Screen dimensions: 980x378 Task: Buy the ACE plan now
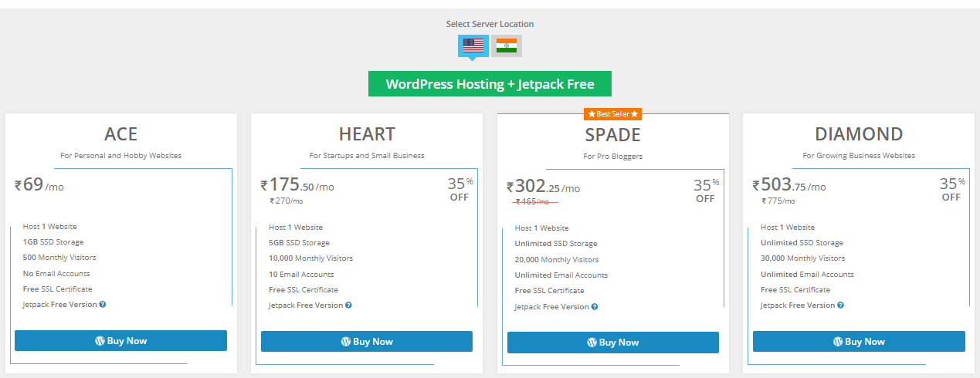point(120,341)
